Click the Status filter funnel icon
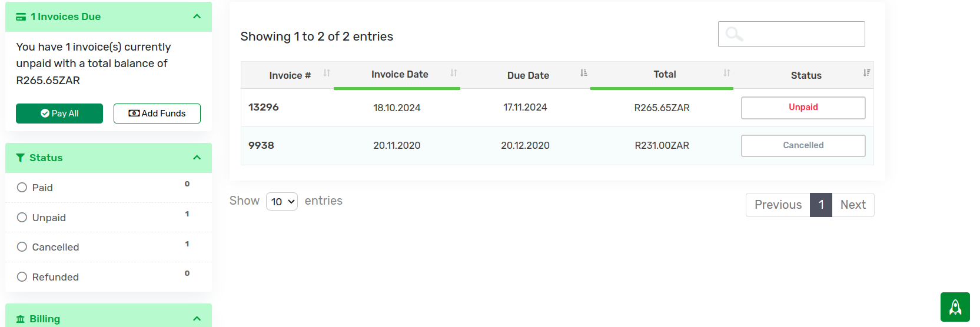 click(21, 158)
